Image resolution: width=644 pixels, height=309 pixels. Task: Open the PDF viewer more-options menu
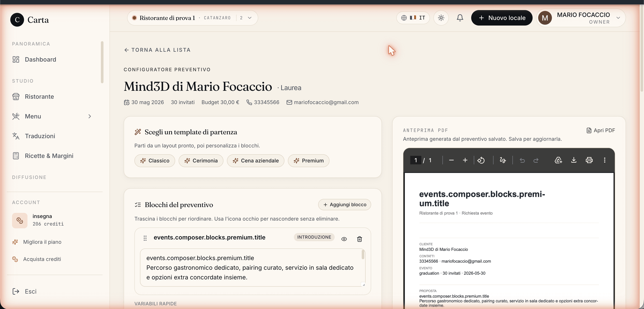click(x=605, y=160)
